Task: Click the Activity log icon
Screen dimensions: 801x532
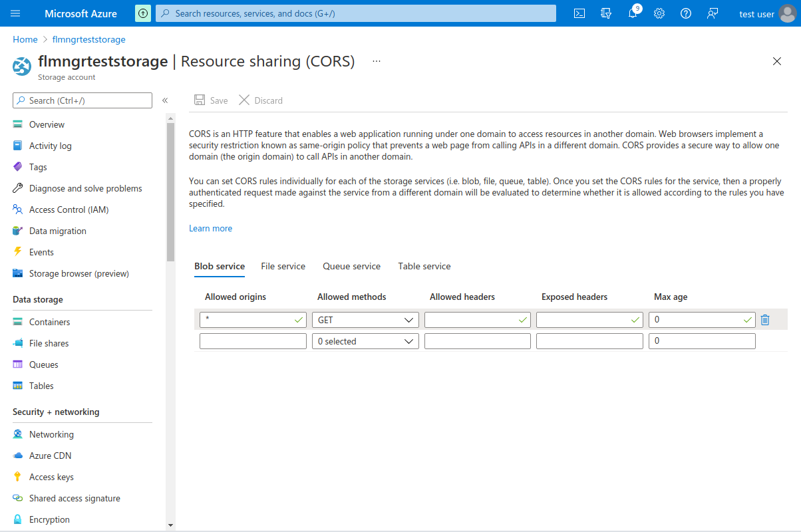Action: 18,146
